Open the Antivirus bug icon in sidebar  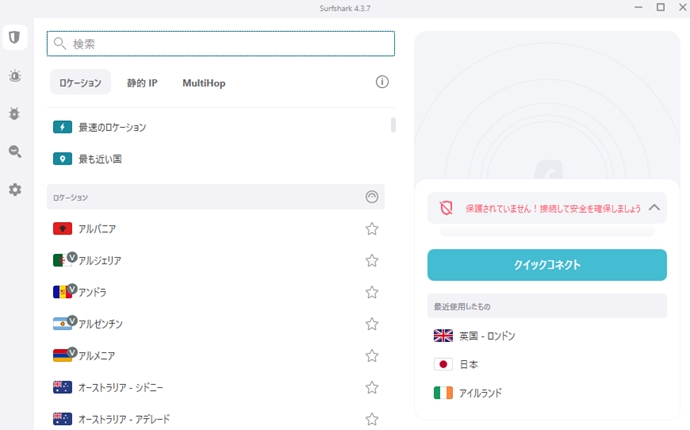[x=15, y=114]
